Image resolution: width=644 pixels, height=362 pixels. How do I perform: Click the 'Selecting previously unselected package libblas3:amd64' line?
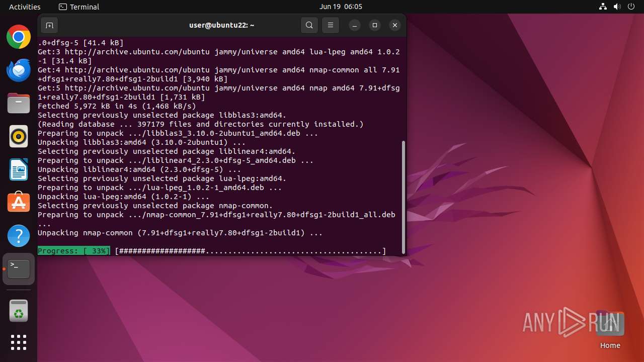[162, 115]
